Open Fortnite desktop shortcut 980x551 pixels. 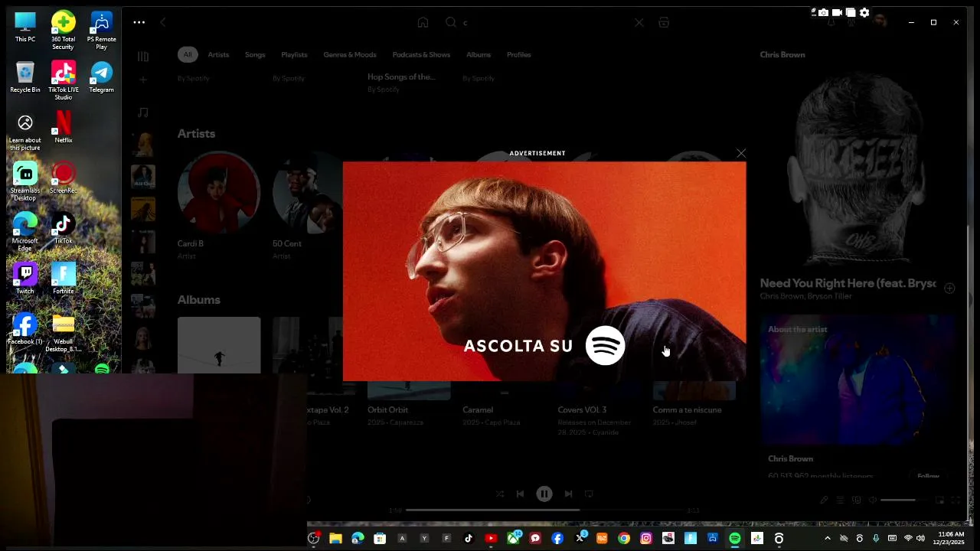(64, 279)
